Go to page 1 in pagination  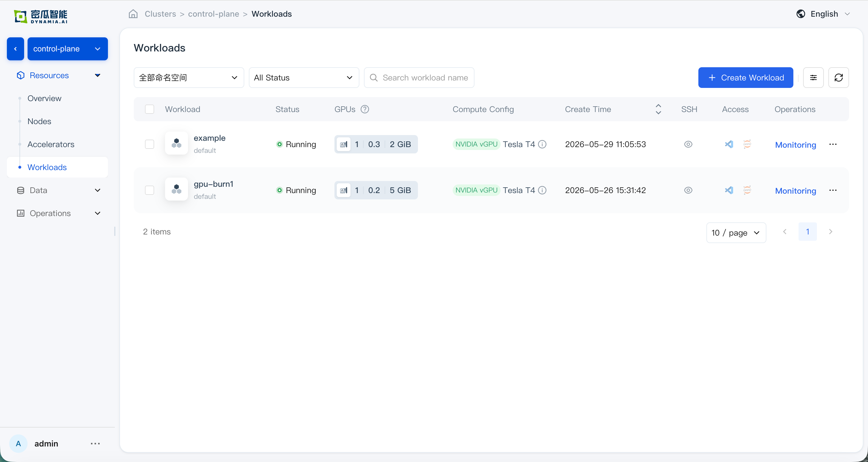tap(807, 232)
